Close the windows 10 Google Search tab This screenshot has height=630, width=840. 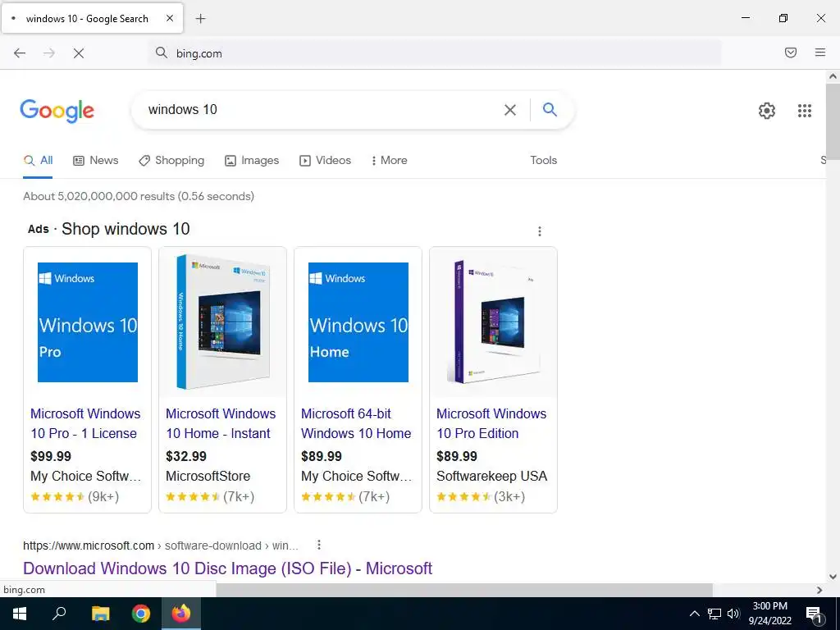[170, 18]
